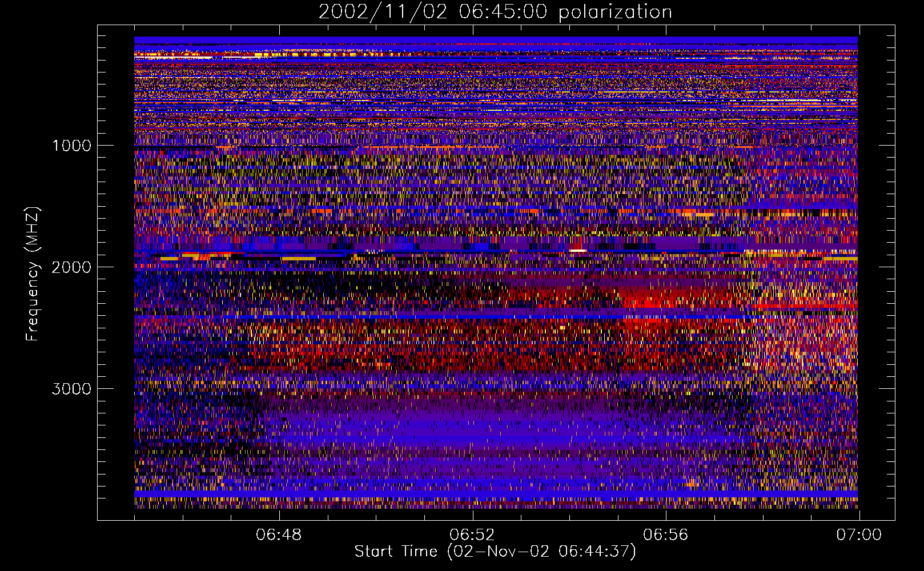924x571 pixels.
Task: Click the 06:48 time tick label
Action: click(279, 535)
